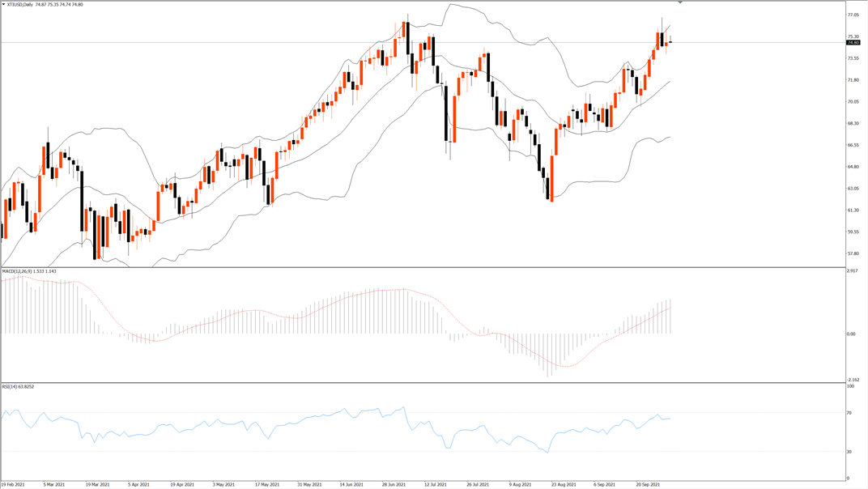Click the RSI(14) indicator label
This screenshot has height=489, width=868.
10,386
